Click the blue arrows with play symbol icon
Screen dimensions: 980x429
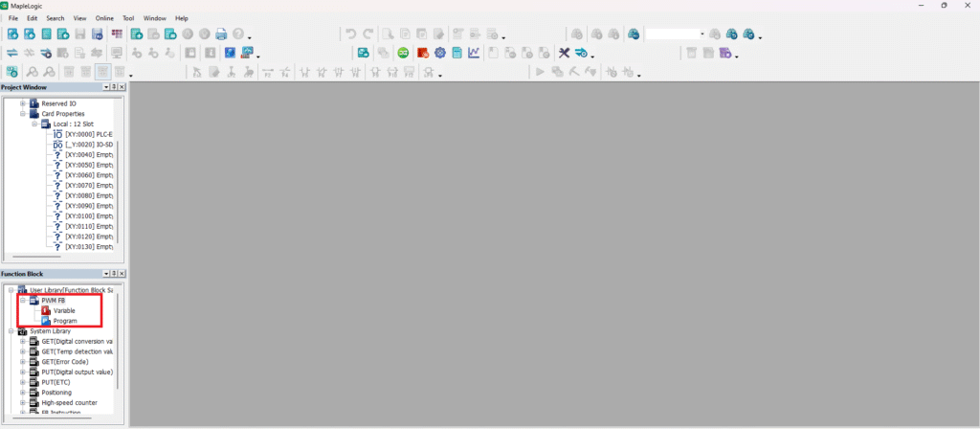(46, 54)
